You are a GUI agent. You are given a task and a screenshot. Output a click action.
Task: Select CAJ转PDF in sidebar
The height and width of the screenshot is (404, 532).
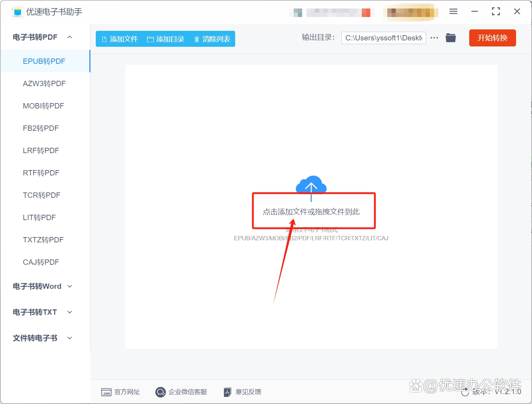pos(45,262)
